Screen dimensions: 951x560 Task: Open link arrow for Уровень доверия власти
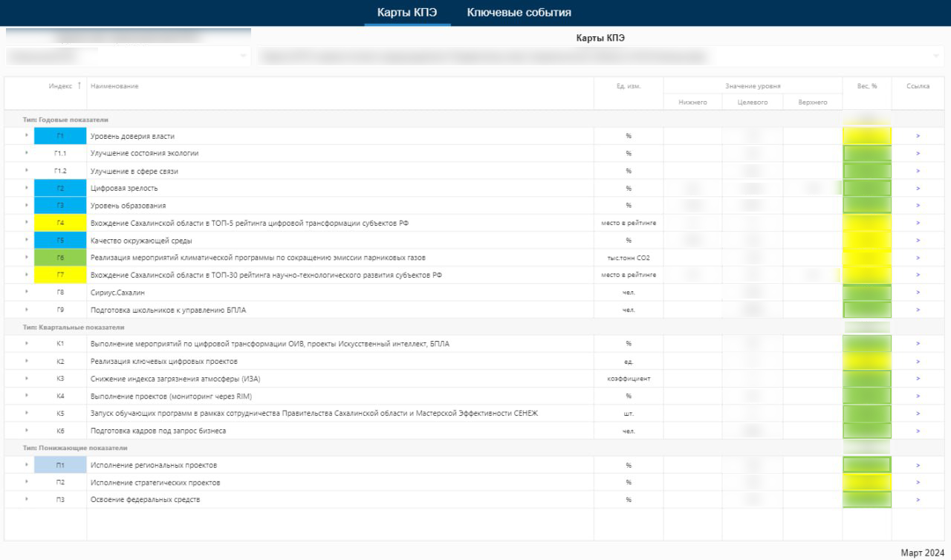point(918,136)
